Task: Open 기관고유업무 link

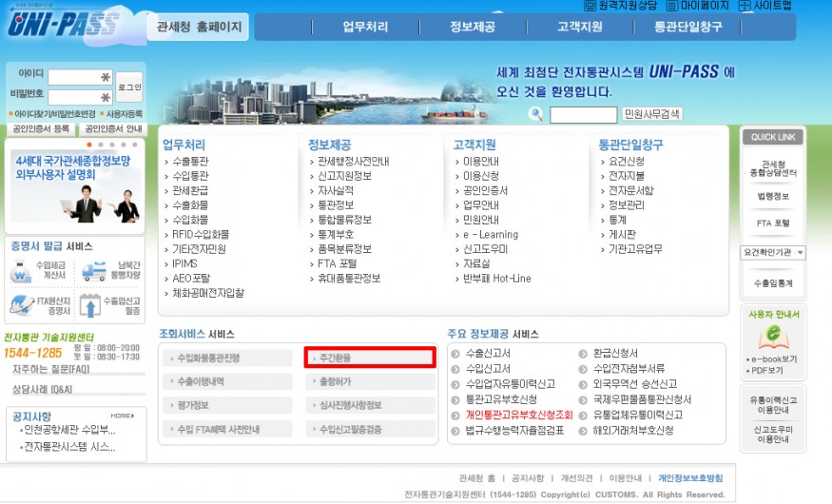Action: [x=635, y=249]
